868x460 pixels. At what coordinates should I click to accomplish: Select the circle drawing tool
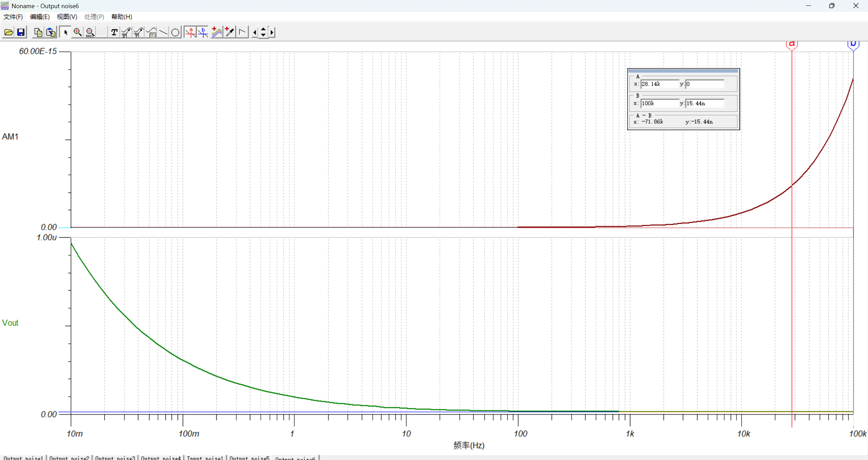click(175, 33)
